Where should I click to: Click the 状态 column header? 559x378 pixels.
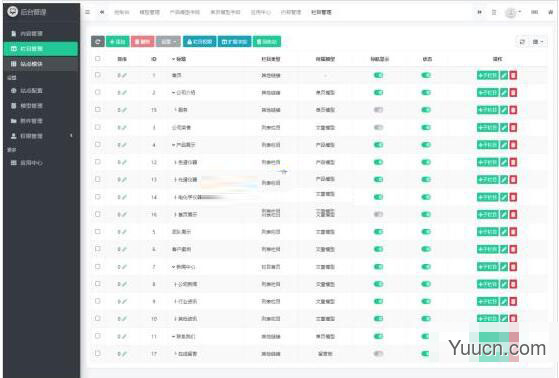(x=427, y=59)
